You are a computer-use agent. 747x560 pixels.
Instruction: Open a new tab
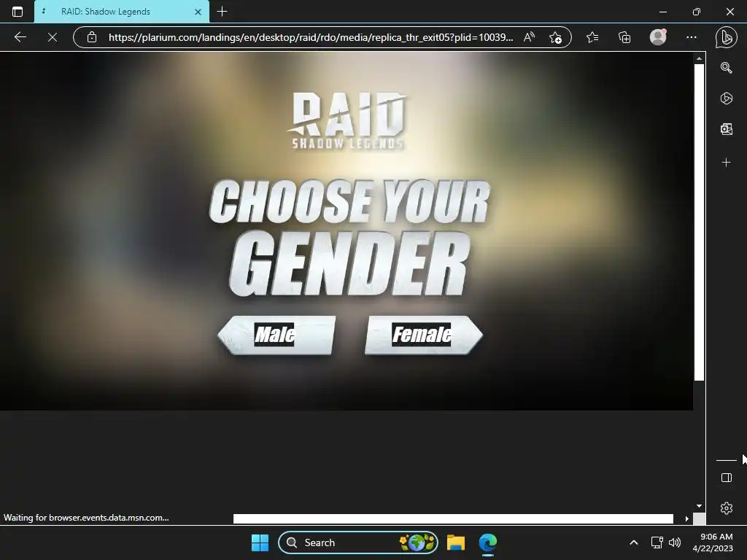point(222,12)
